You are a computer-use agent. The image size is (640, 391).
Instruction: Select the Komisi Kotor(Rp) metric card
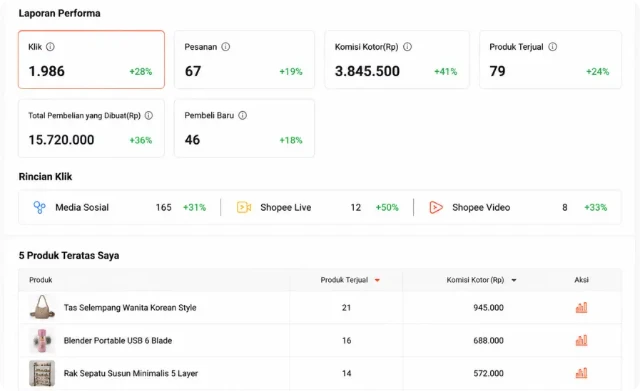point(397,59)
